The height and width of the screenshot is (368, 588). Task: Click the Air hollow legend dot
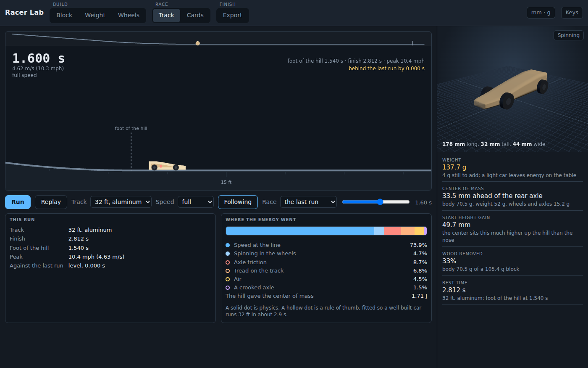click(x=228, y=279)
